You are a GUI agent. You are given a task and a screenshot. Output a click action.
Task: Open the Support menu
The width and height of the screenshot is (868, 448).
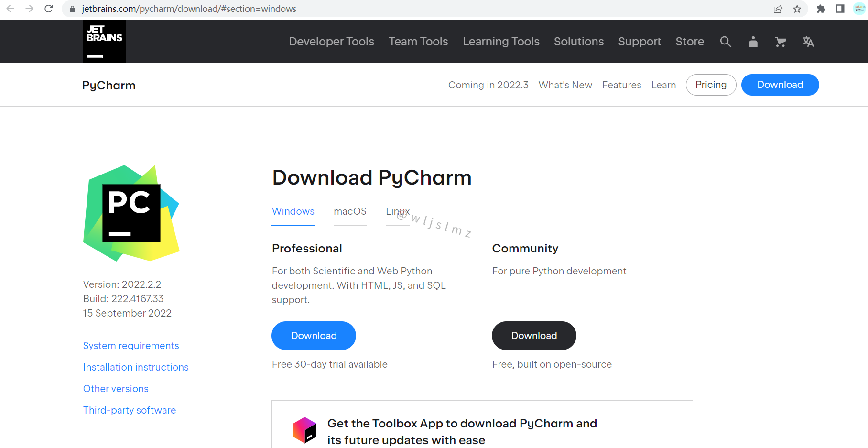coord(640,42)
